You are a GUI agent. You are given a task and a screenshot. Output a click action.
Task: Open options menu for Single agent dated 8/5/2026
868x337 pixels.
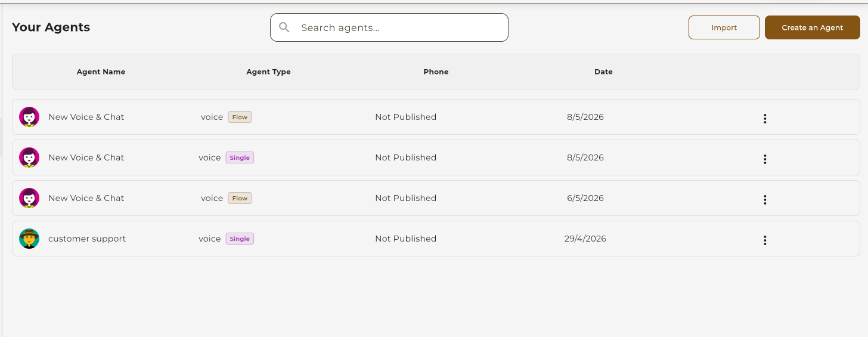(765, 159)
